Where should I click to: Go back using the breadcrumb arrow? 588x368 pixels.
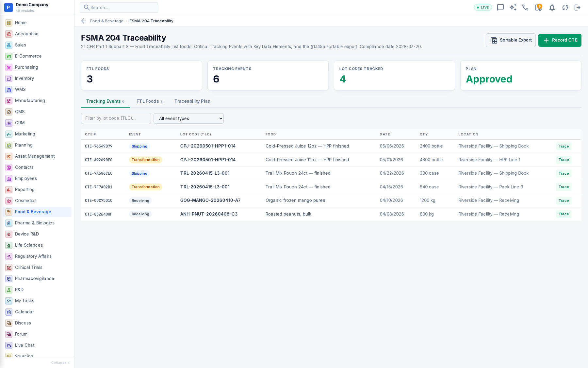click(x=84, y=21)
